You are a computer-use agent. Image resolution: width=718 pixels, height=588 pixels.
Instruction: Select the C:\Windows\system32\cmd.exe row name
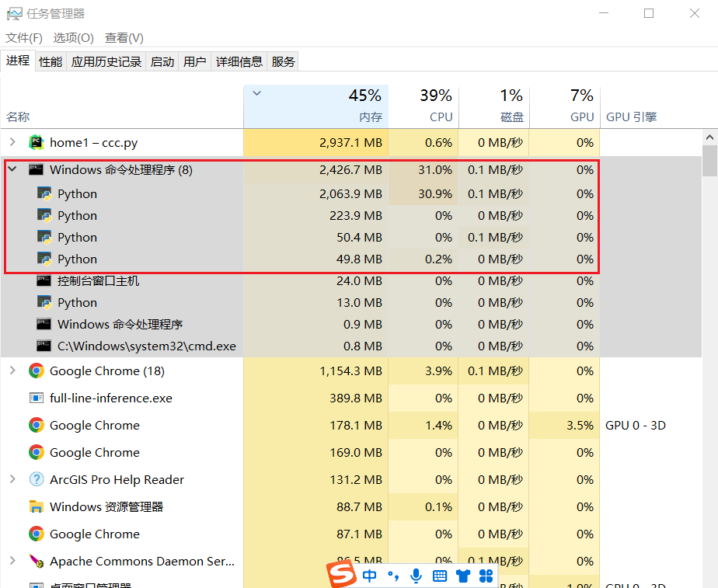(x=147, y=346)
